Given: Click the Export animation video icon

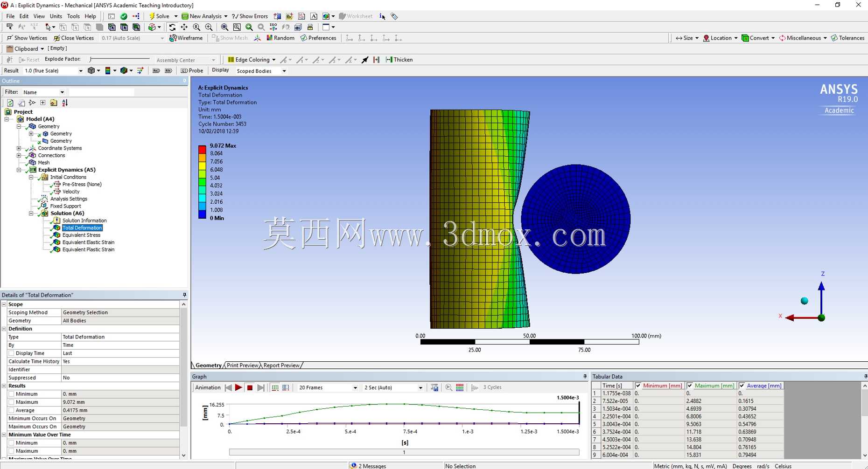Looking at the screenshot, I should pos(434,387).
